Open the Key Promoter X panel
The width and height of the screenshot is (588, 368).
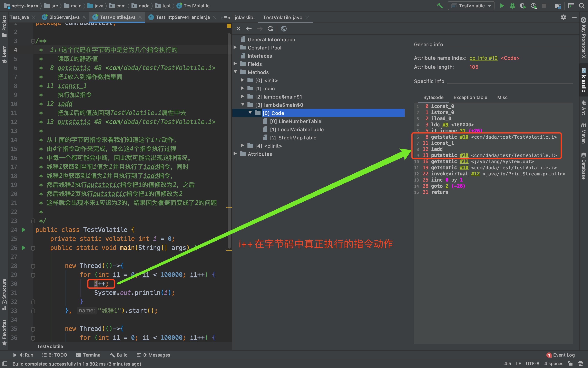click(x=583, y=38)
